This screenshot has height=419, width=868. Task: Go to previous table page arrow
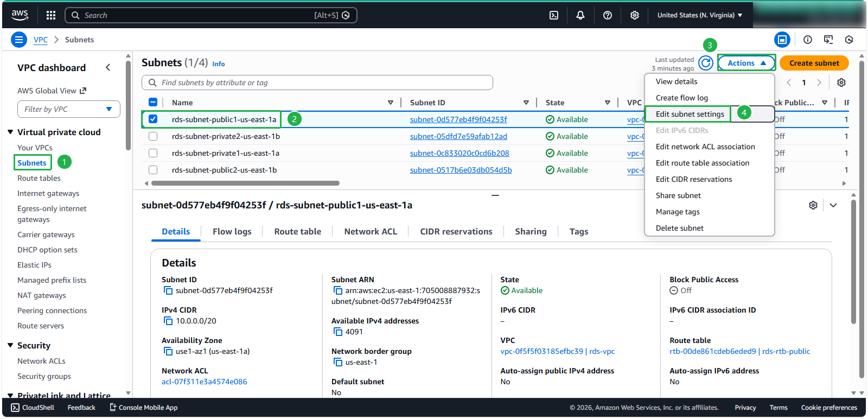[x=789, y=82]
